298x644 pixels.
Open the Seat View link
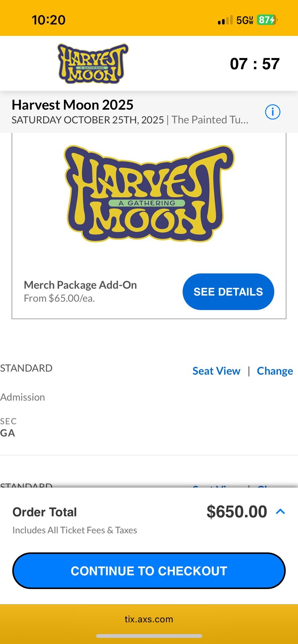coord(216,371)
